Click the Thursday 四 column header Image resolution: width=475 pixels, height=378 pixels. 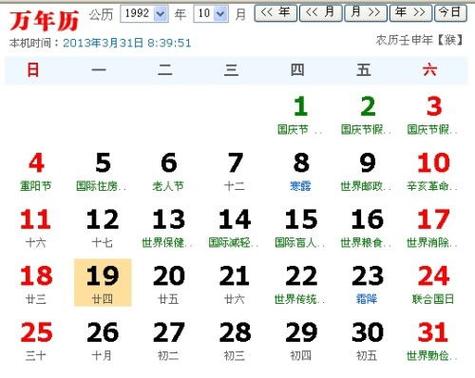[x=297, y=70]
